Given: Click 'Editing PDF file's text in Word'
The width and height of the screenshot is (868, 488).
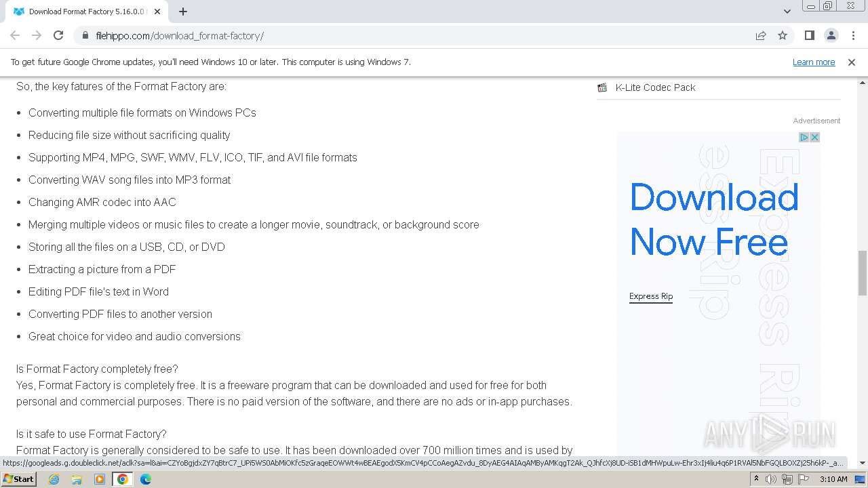Looking at the screenshot, I should tap(98, 291).
